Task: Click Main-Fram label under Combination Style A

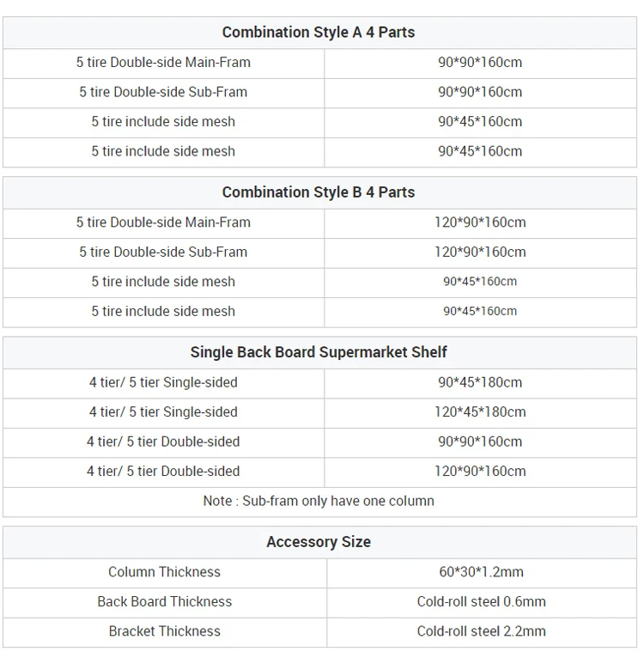Action: pos(163,63)
